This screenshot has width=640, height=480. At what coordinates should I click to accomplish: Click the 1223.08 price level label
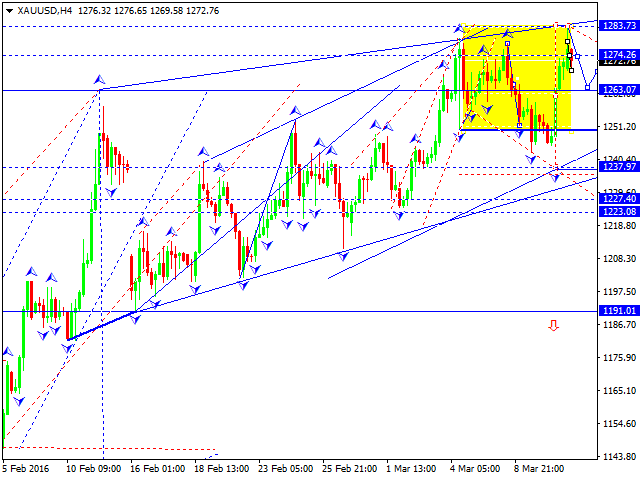click(619, 211)
